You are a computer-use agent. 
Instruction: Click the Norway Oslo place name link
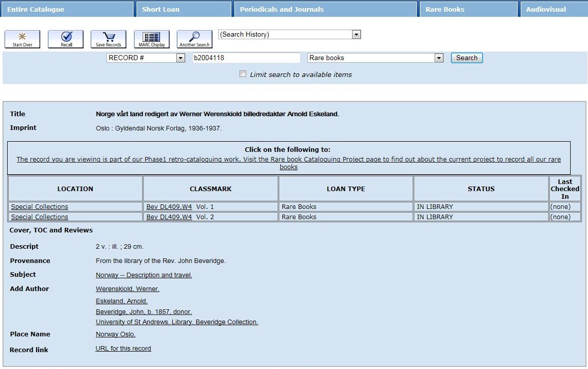coord(116,334)
